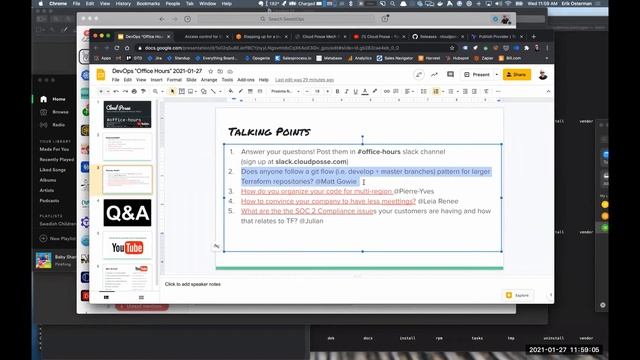The width and height of the screenshot is (640, 360).
Task: Click the Paint format icon
Action: [143, 91]
